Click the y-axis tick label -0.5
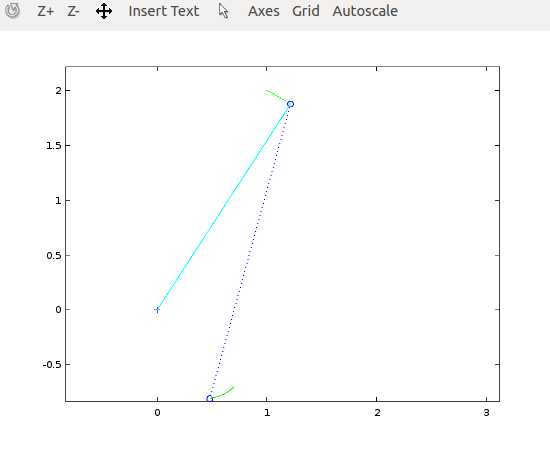This screenshot has height=450, width=550. tap(52, 365)
